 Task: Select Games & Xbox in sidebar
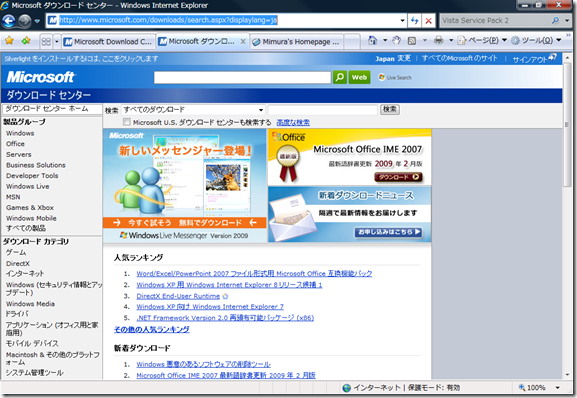pos(30,207)
